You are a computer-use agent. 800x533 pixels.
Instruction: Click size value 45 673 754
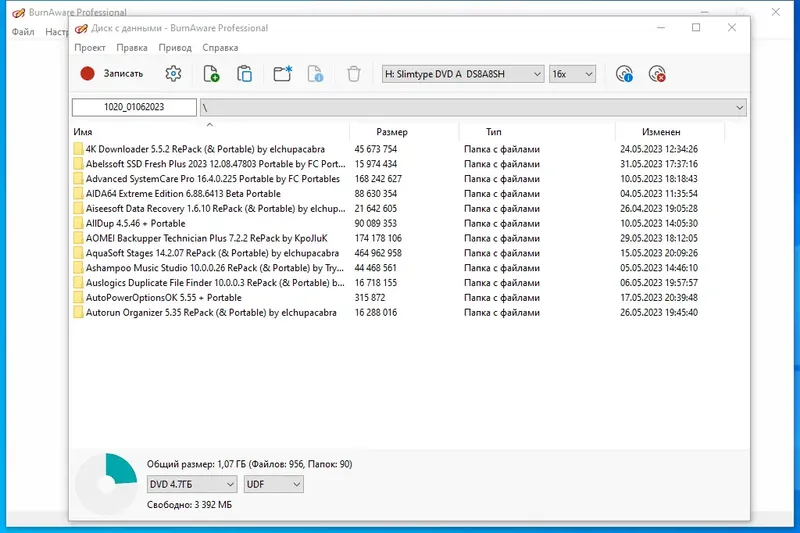(x=376, y=149)
